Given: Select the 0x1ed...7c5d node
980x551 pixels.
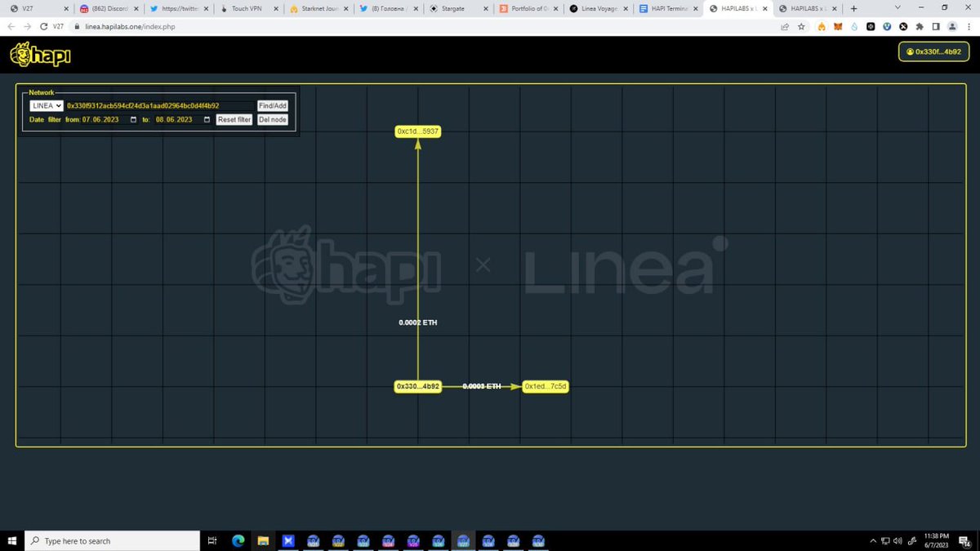Looking at the screenshot, I should click(x=546, y=386).
